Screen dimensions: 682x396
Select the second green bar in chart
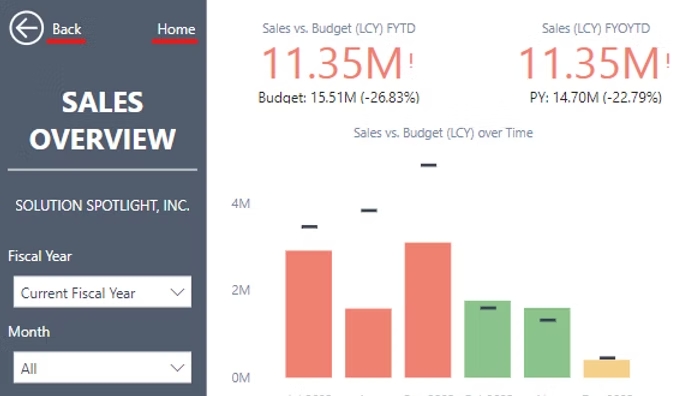[547, 343]
